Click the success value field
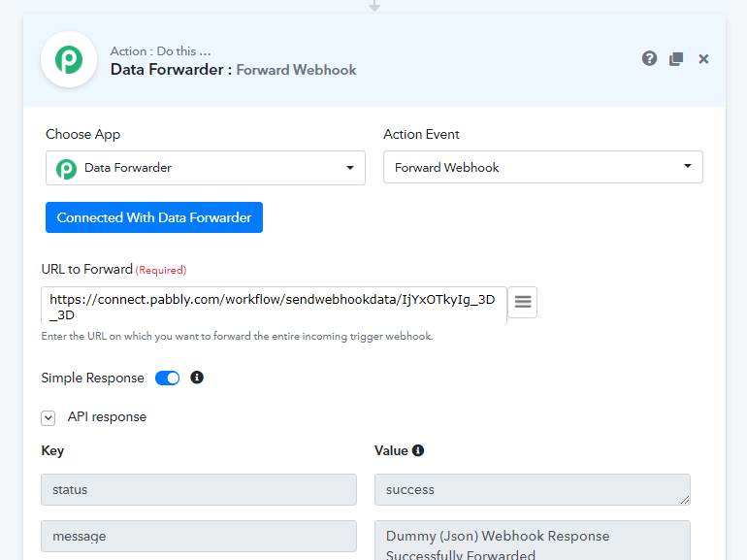Viewport: 747px width, 560px height. (532, 490)
